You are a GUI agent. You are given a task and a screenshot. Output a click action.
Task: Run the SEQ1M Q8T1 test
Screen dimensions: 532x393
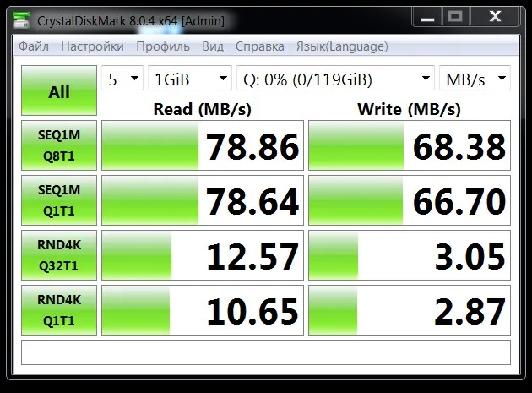click(x=59, y=145)
